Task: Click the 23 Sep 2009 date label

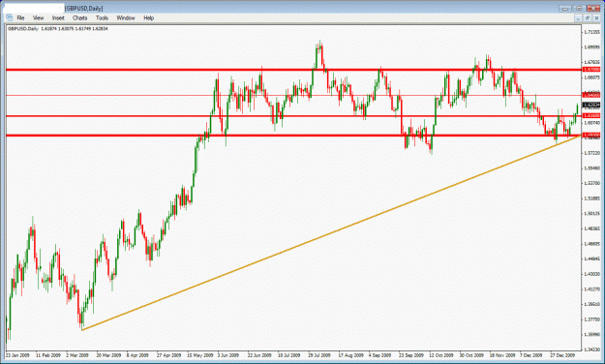Action: (x=411, y=354)
